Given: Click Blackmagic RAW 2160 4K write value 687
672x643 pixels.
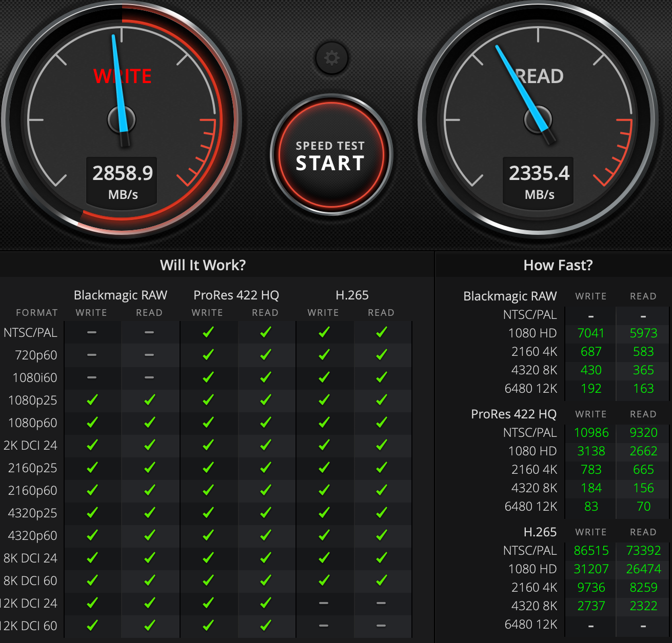Looking at the screenshot, I should pyautogui.click(x=591, y=352).
